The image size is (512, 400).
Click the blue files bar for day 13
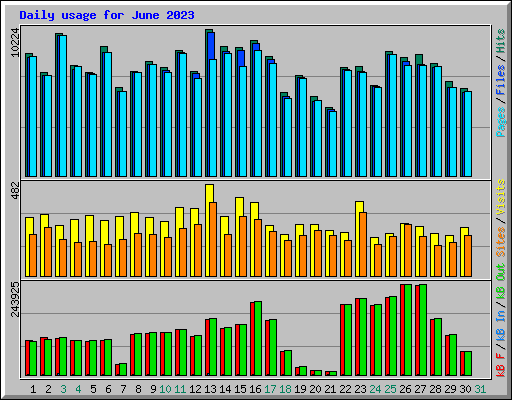(x=212, y=46)
